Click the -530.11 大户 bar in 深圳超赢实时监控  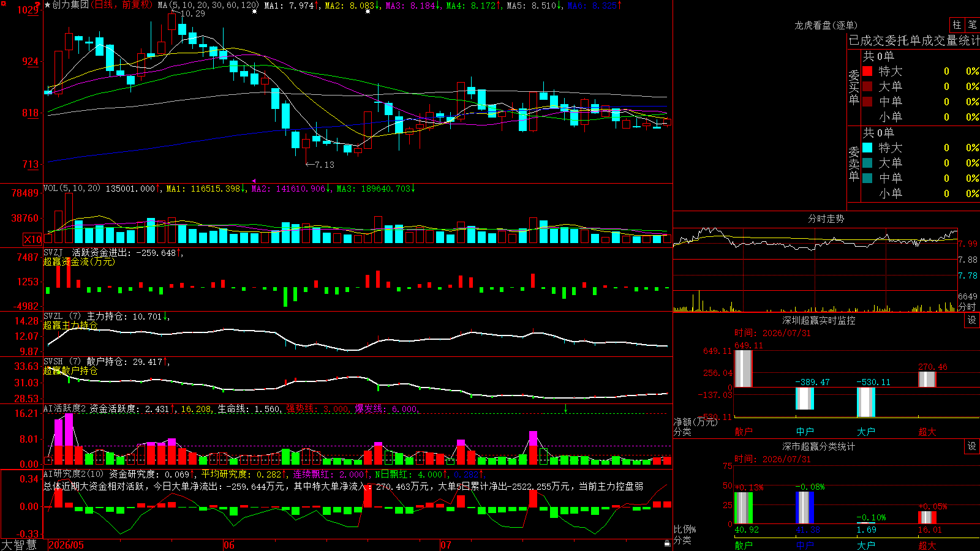(865, 402)
